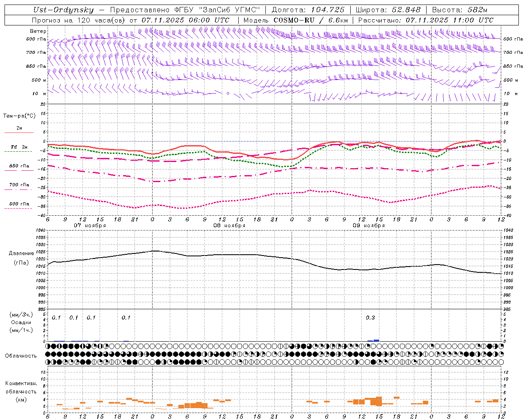Image resolution: width=525 pixels, height=420 pixels.
Task: Select the elevation text 'Высота: 582м'
Action: (459, 10)
